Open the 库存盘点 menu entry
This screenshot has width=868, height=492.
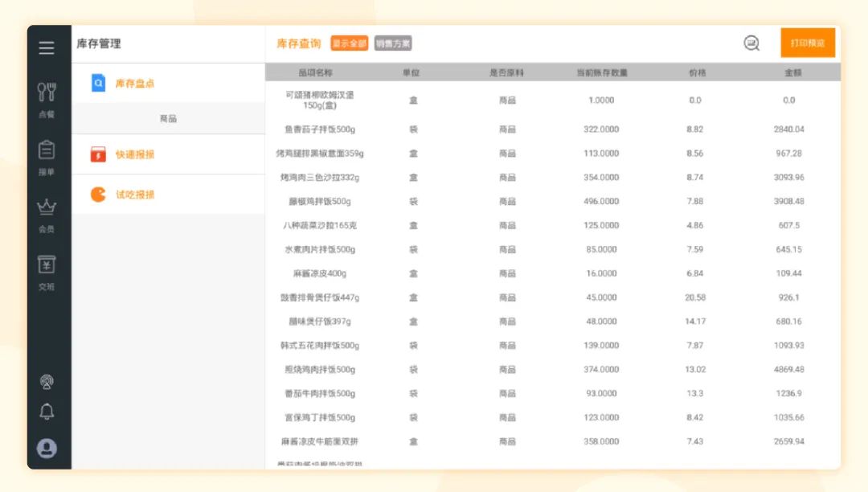pyautogui.click(x=168, y=83)
